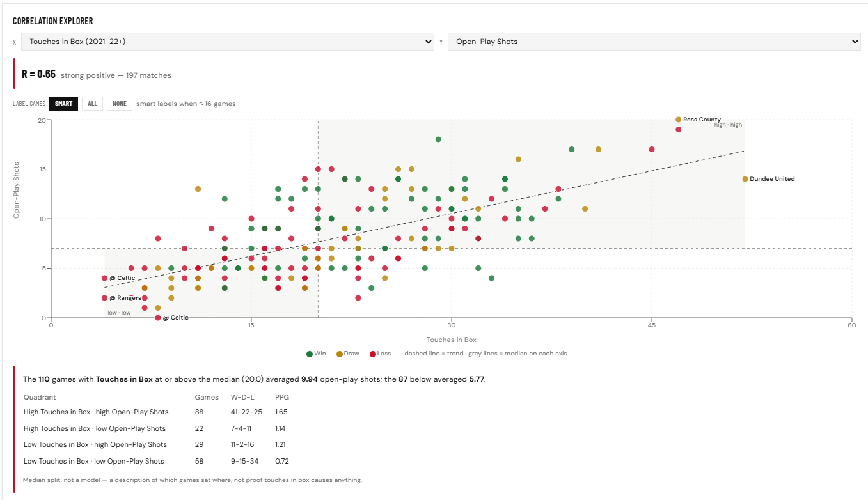Click the Draw legend marker
This screenshot has height=500, width=868.
pyautogui.click(x=340, y=354)
